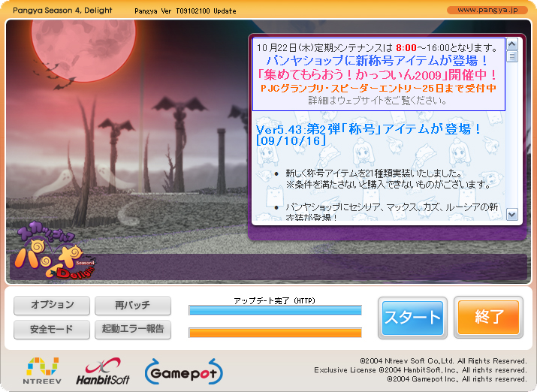
Task: Click the PJCグランプリ スピーダーエントリー notice
Action: (378, 89)
